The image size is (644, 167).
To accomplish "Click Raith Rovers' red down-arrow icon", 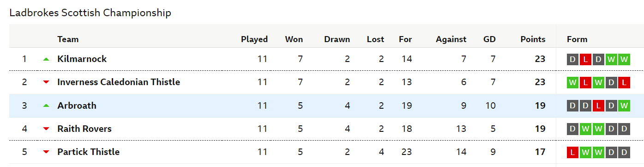I will point(46,129).
